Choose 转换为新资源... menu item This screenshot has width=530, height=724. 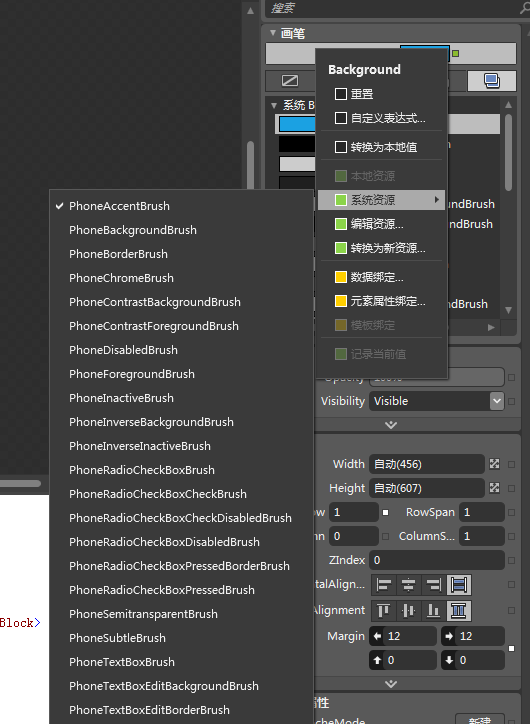pyautogui.click(x=381, y=248)
